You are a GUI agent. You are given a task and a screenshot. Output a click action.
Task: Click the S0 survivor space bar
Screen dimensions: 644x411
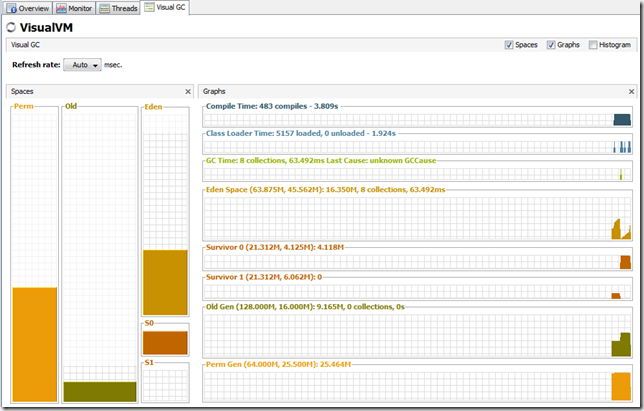(165, 343)
